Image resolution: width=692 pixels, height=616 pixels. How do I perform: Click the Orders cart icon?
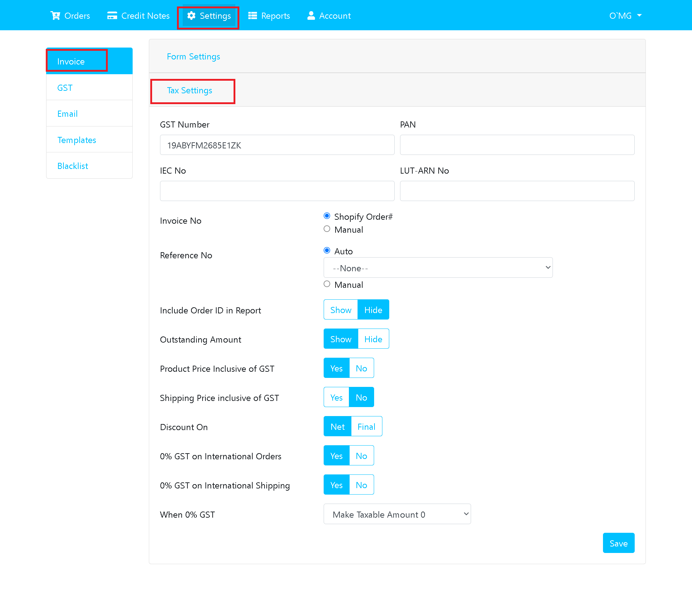tap(55, 15)
